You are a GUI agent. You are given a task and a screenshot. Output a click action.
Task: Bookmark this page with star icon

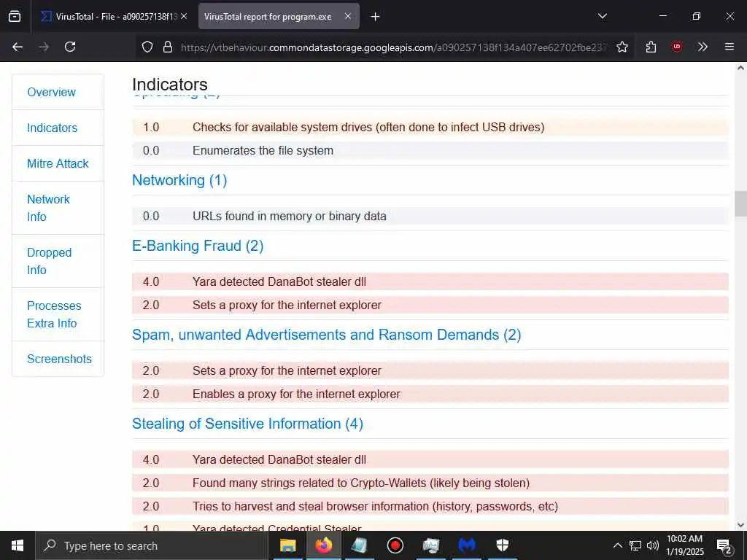click(622, 47)
